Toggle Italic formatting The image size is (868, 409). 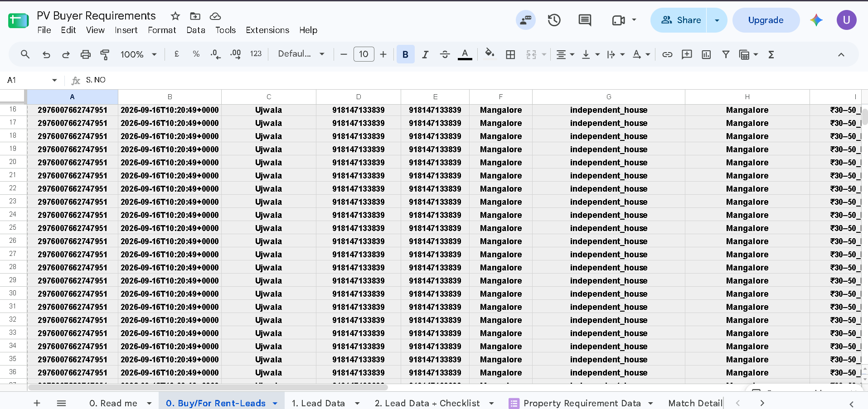click(x=425, y=54)
